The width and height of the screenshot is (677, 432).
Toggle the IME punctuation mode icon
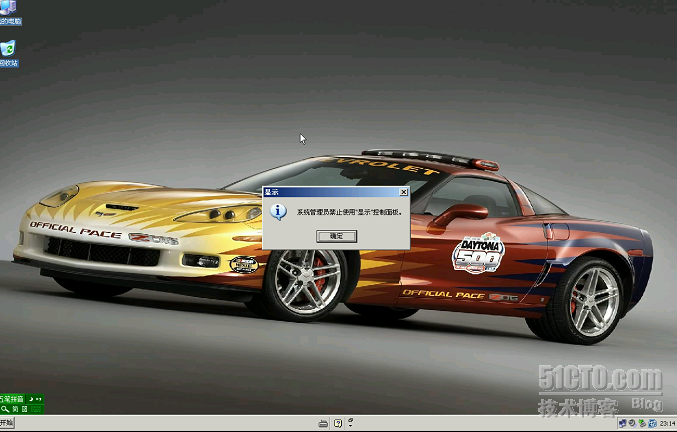(38, 399)
